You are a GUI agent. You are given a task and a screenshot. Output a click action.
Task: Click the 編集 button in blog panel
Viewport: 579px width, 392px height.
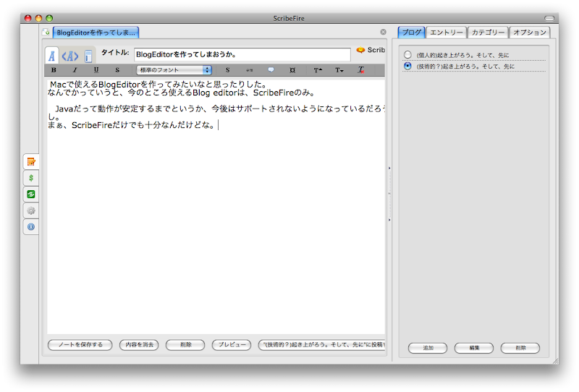point(474,348)
